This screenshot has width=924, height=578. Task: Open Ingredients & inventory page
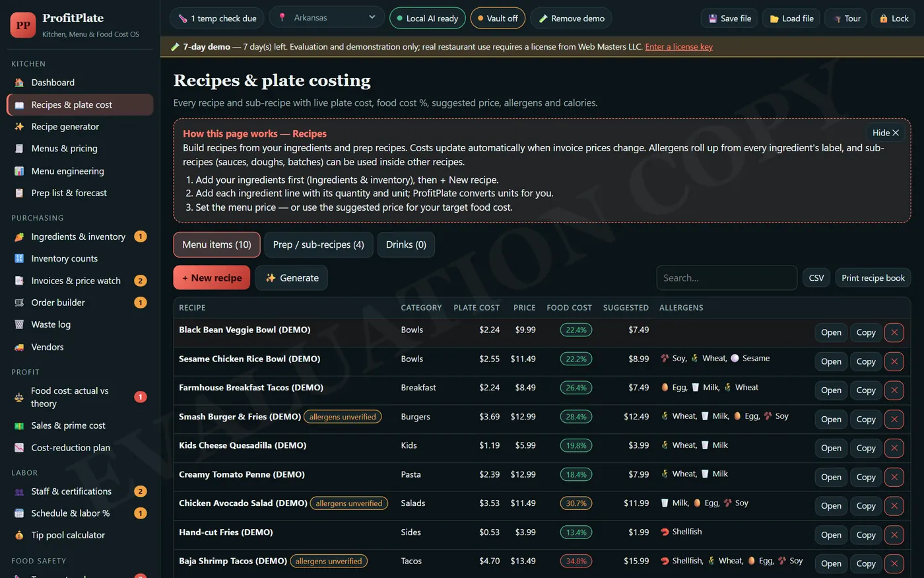click(80, 236)
